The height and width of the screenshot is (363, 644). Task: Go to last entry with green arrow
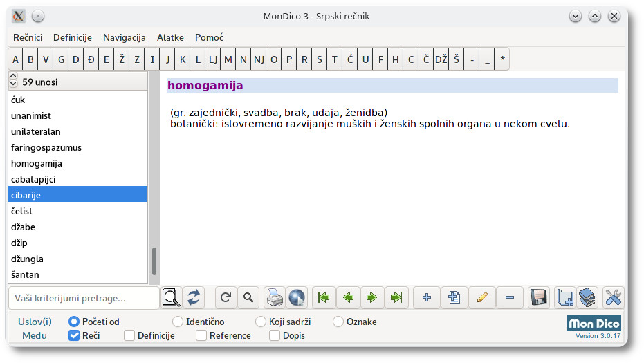pos(396,297)
